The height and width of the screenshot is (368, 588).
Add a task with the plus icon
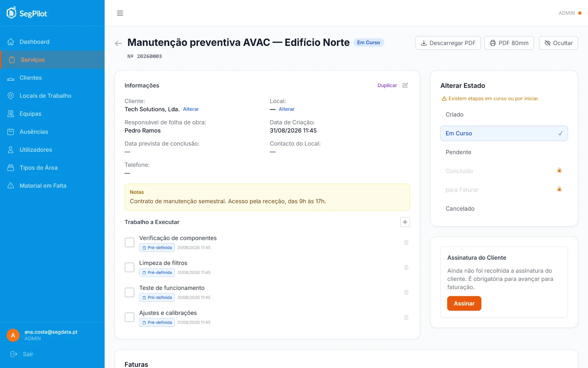tap(405, 222)
